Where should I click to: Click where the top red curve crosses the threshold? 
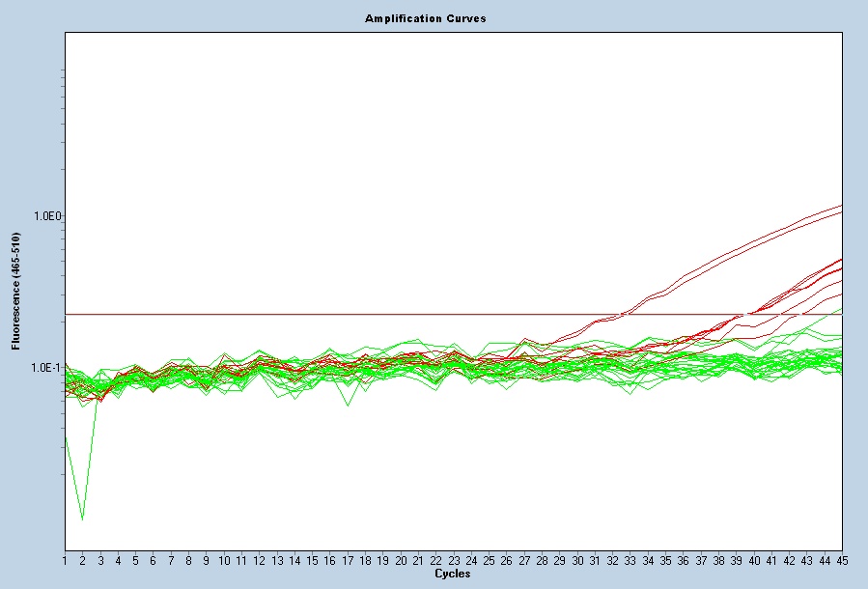(x=622, y=314)
